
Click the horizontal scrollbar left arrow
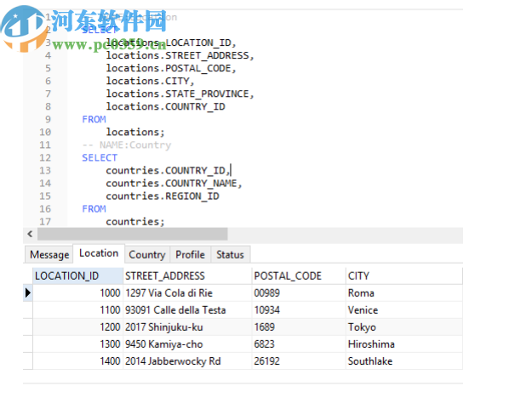tap(30, 234)
